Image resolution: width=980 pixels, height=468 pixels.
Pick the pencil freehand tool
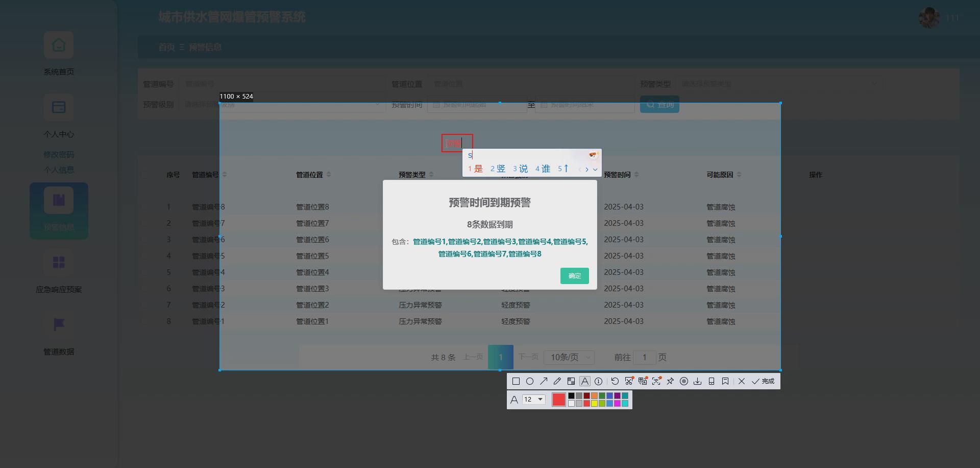(x=557, y=381)
